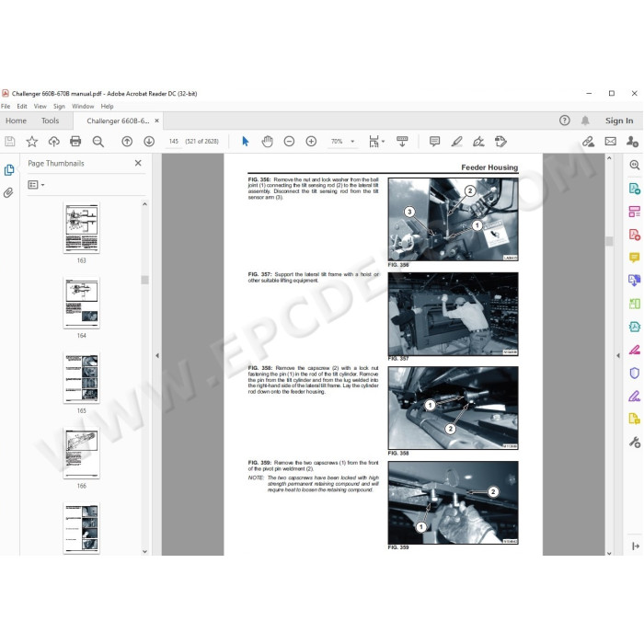Open the 70% zoom level dropdown
Image resolution: width=644 pixels, height=644 pixels.
[351, 142]
